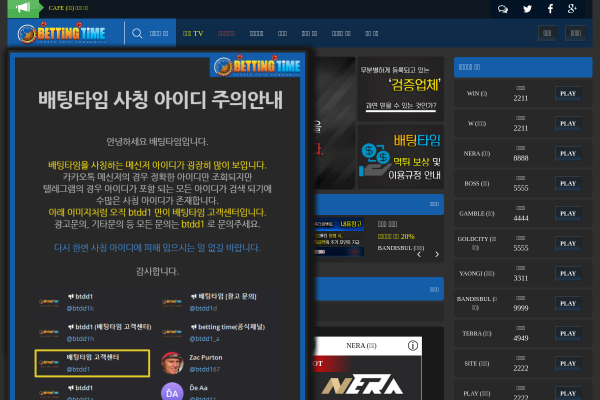Viewport: 600px width, 400px height.
Task: Click PLAY button for W row
Action: pyautogui.click(x=568, y=123)
